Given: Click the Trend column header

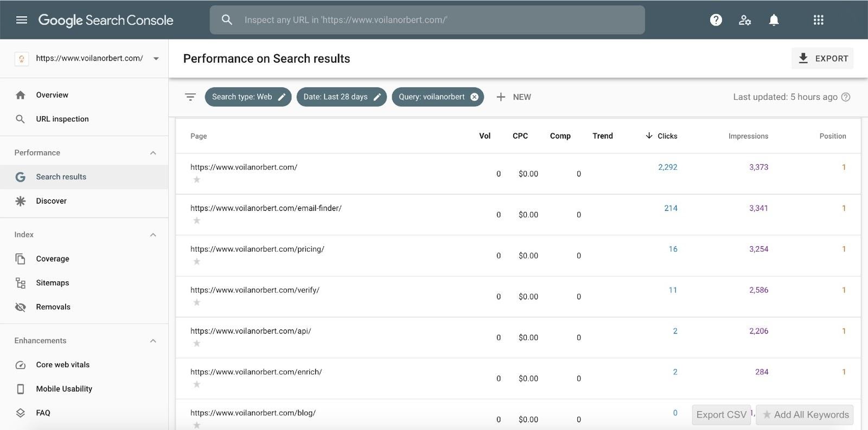Looking at the screenshot, I should 603,136.
